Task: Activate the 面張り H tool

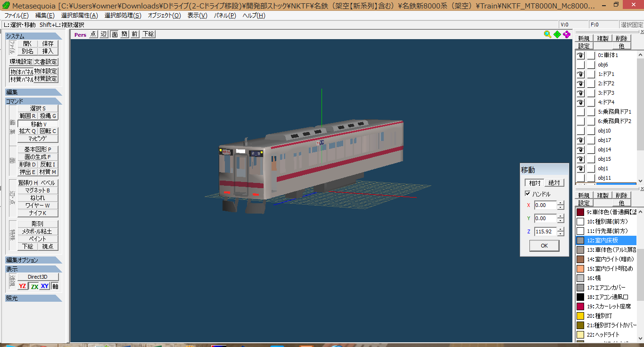Action: tap(28, 183)
